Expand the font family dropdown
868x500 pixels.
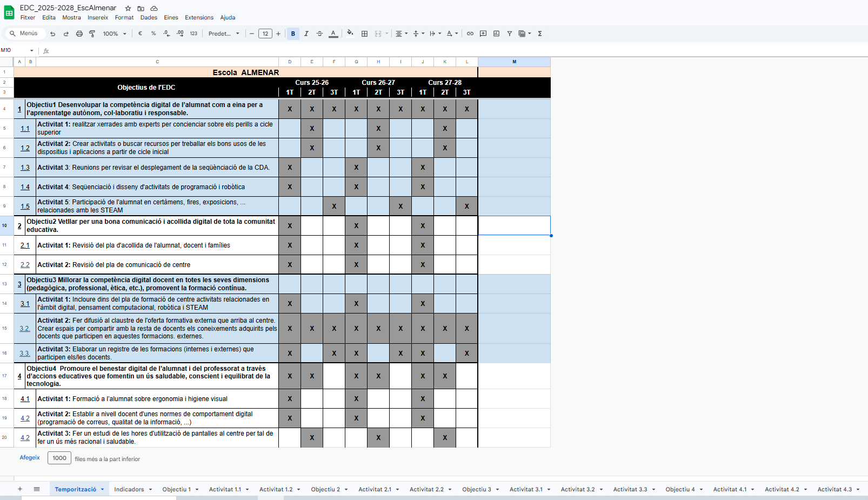[224, 34]
